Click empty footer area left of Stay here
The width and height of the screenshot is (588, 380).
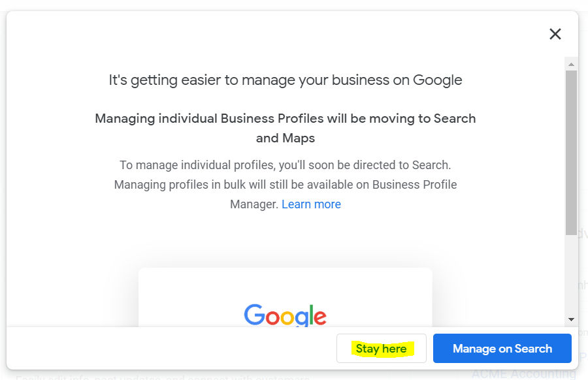tap(171, 348)
